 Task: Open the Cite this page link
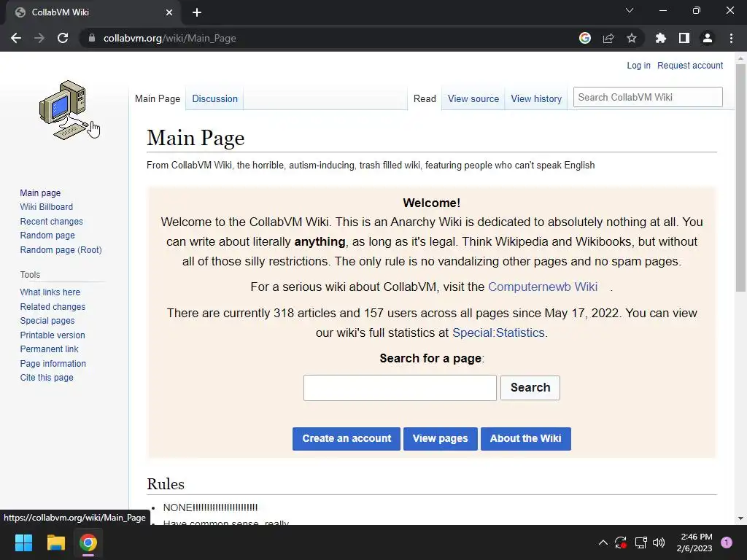point(47,378)
